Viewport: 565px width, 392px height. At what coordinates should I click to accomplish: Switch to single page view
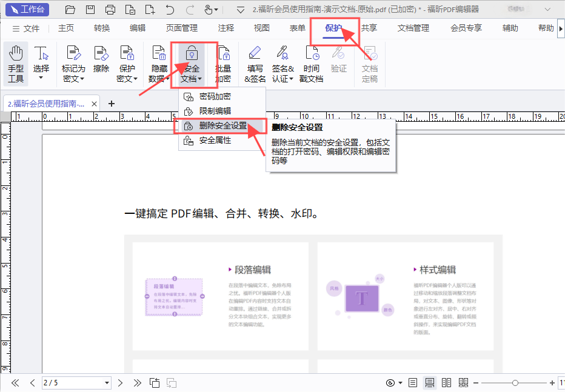[x=413, y=383]
